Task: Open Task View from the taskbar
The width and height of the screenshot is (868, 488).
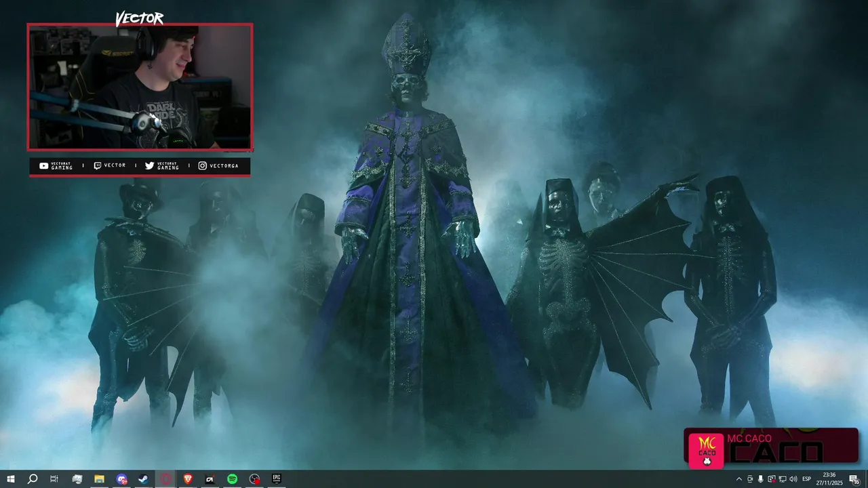Action: (x=54, y=479)
